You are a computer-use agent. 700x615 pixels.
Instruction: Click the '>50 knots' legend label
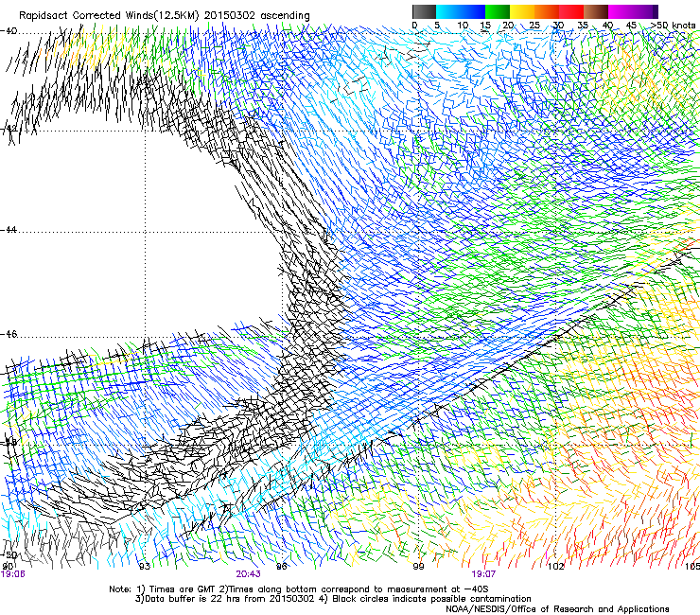coord(673,26)
